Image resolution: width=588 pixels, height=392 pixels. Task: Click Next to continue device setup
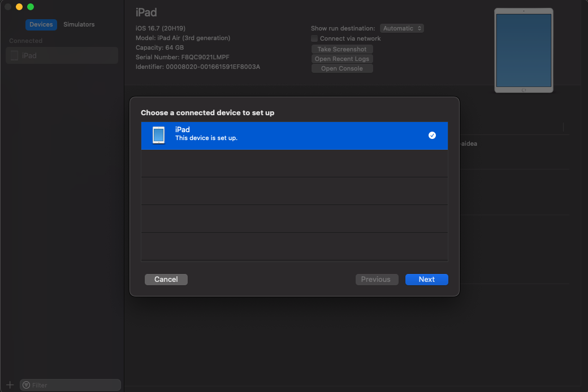coord(426,279)
